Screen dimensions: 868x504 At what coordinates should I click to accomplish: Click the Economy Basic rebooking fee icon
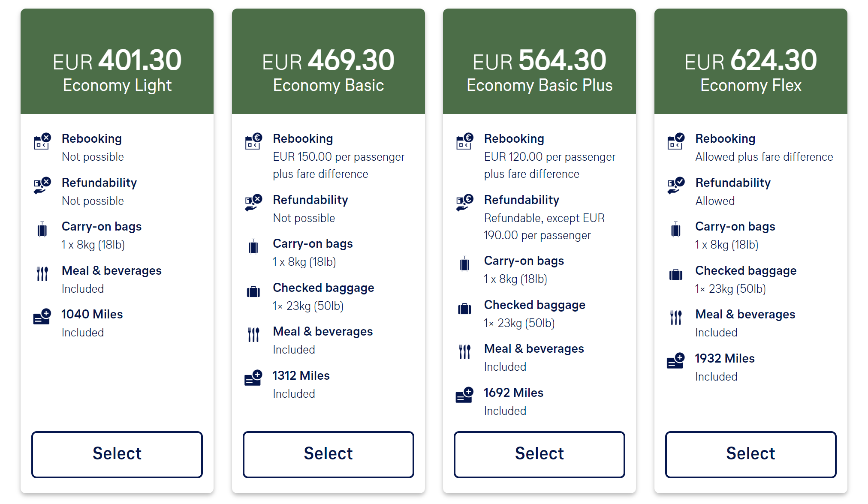point(253,141)
